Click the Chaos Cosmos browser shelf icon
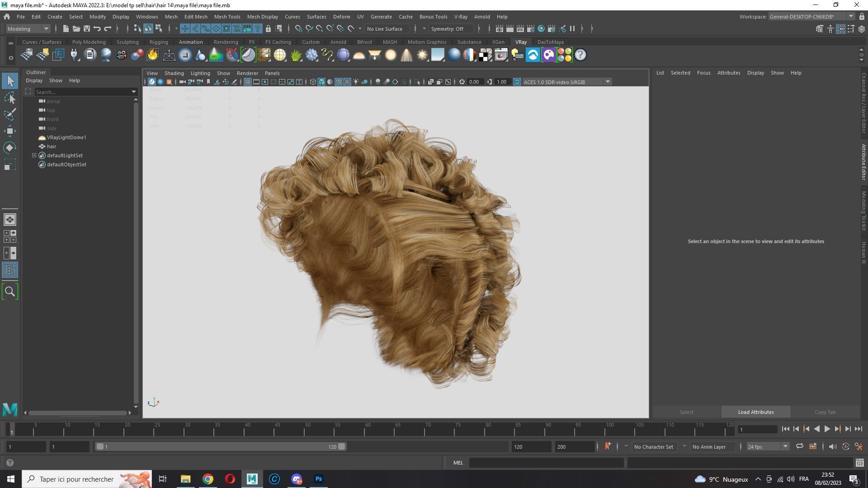 [x=548, y=55]
